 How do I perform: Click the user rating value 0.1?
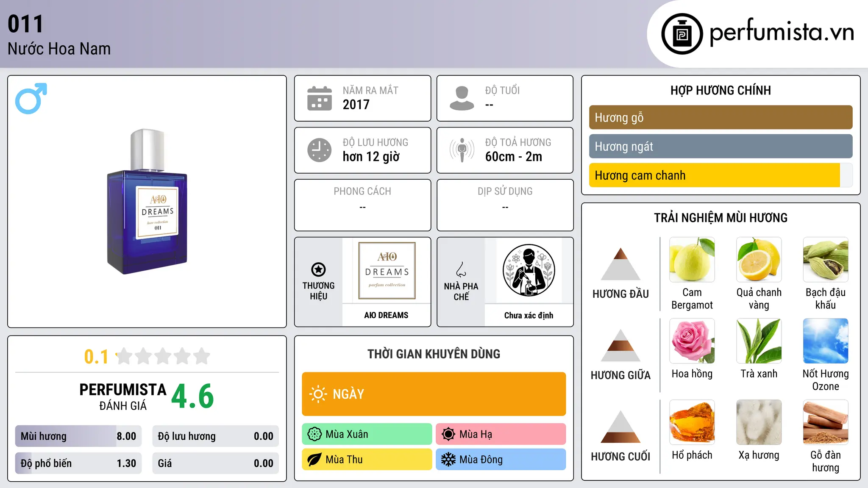point(96,357)
